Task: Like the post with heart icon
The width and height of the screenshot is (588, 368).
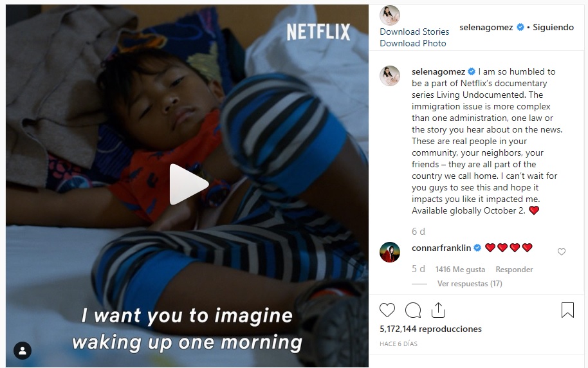Action: click(x=387, y=310)
